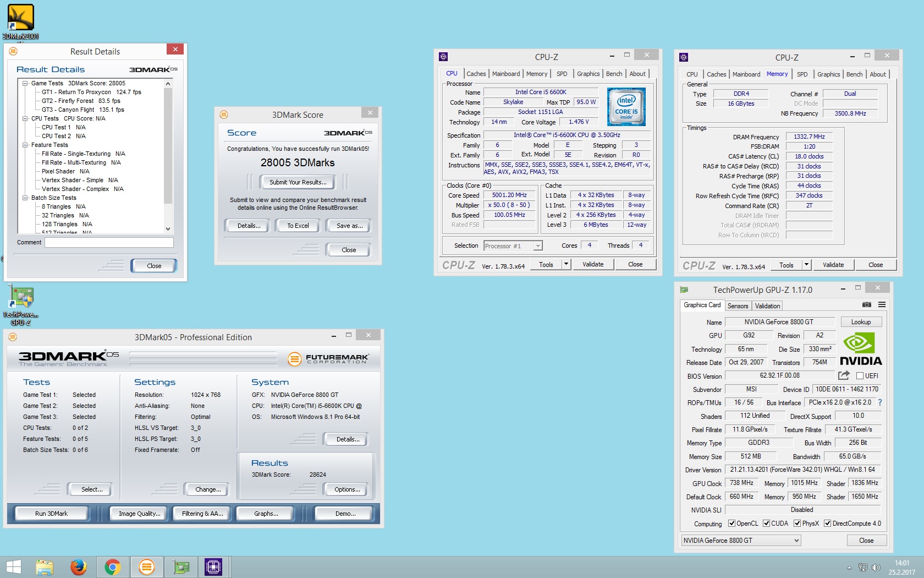
Task: Click Lookup button in GPU-Z
Action: coord(861,322)
